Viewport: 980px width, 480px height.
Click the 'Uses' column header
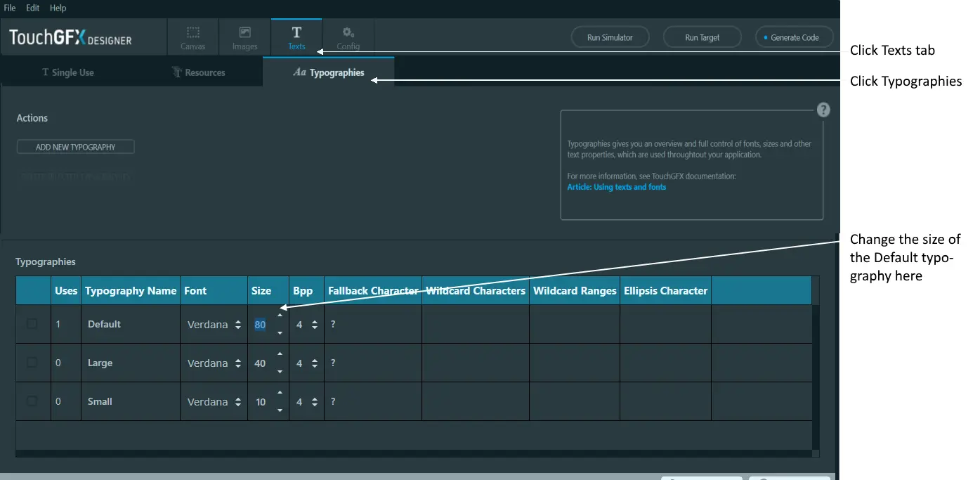tap(66, 290)
